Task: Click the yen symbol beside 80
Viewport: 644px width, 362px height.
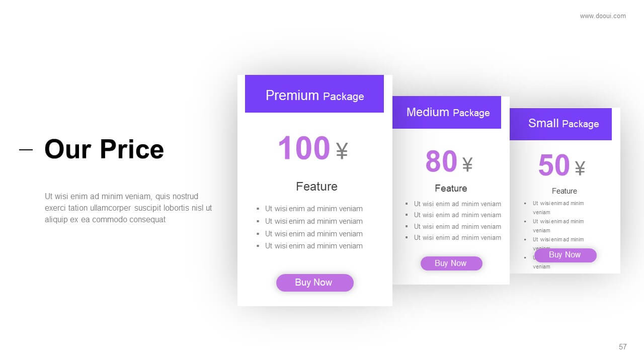Action: coord(467,164)
